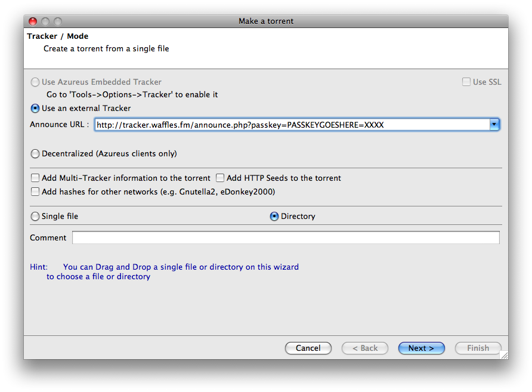Click the Back button

click(364, 348)
